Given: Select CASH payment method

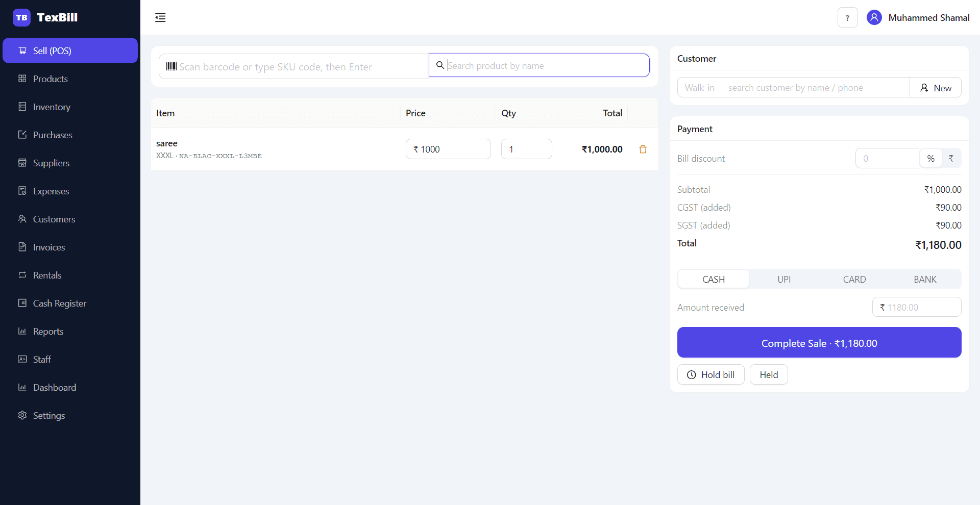Looking at the screenshot, I should (714, 280).
